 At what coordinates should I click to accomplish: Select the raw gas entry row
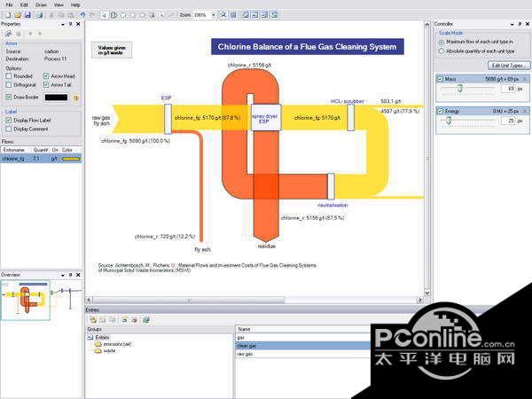[x=303, y=354]
